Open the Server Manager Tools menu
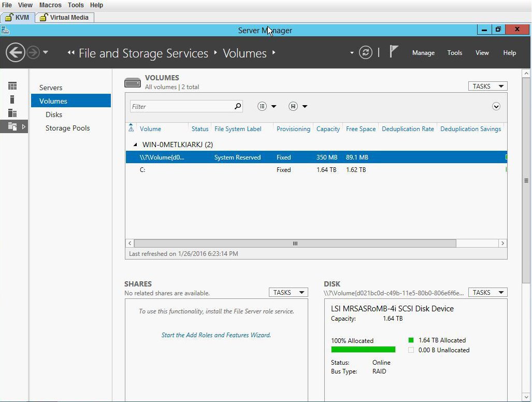532x402 pixels. click(x=454, y=53)
